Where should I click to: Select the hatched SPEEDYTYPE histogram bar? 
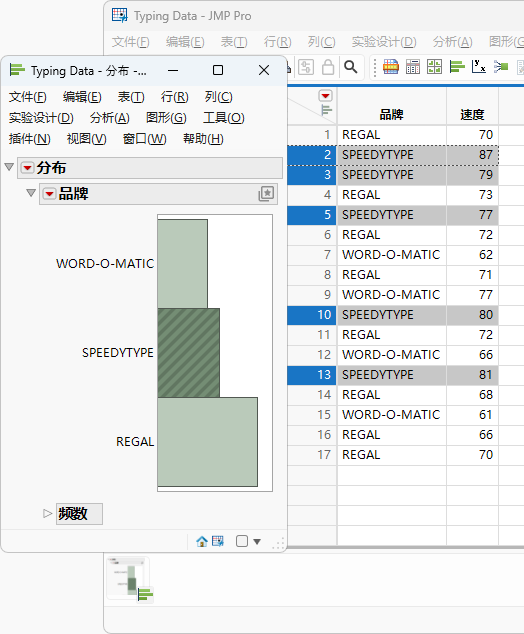click(189, 353)
